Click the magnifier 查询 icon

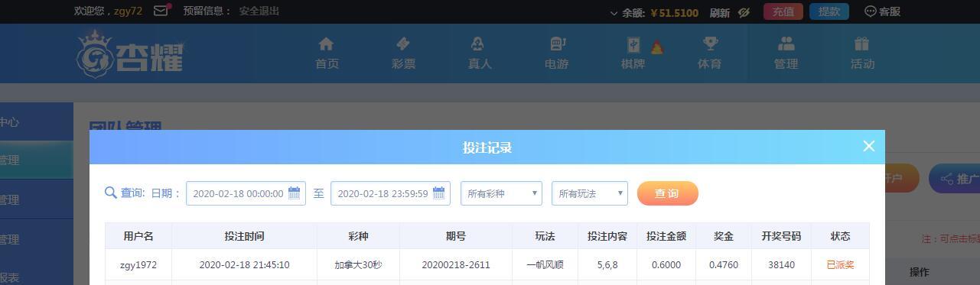tap(111, 193)
